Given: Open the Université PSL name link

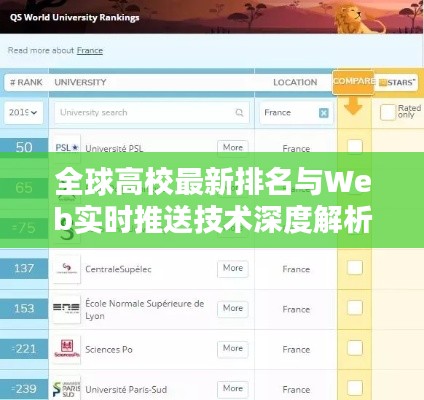Looking at the screenshot, I should (114, 148).
